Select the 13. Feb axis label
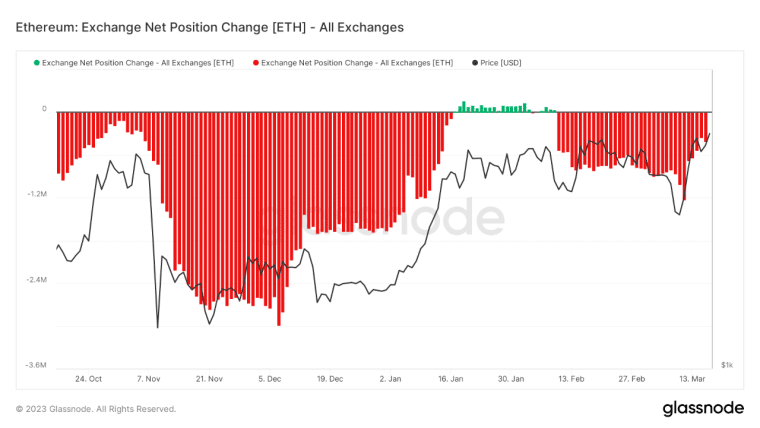 pyautogui.click(x=571, y=379)
